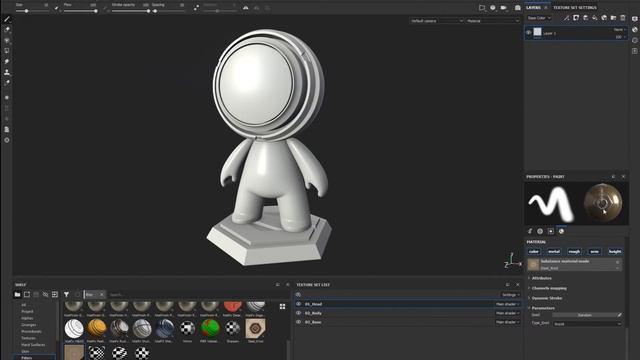The width and height of the screenshot is (640, 360).
Task: Collapse the Parameters section
Action: tap(542, 308)
